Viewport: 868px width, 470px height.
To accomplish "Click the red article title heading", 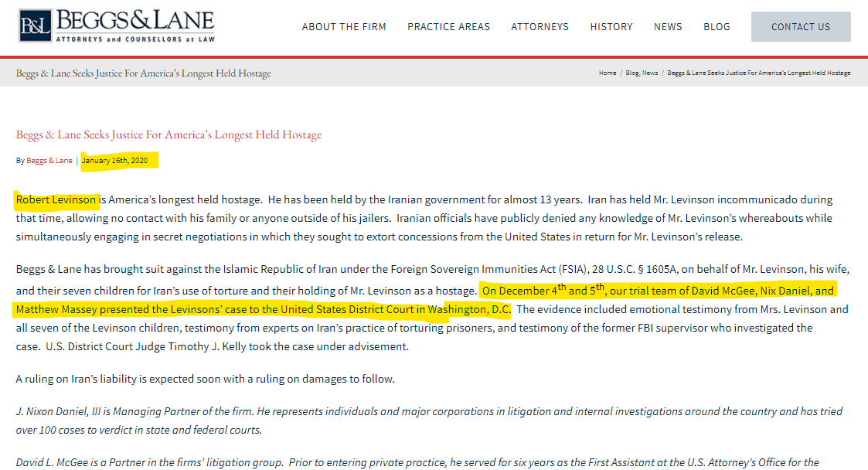I will [168, 135].
